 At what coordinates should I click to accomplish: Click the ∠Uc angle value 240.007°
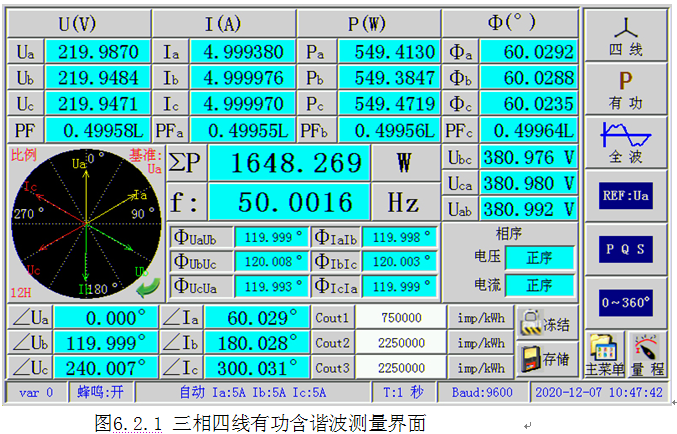point(106,368)
